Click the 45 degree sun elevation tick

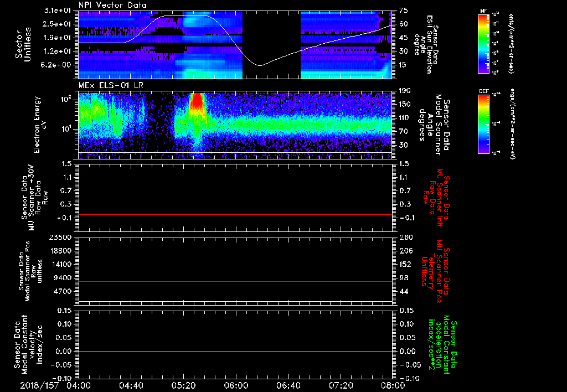(x=404, y=38)
